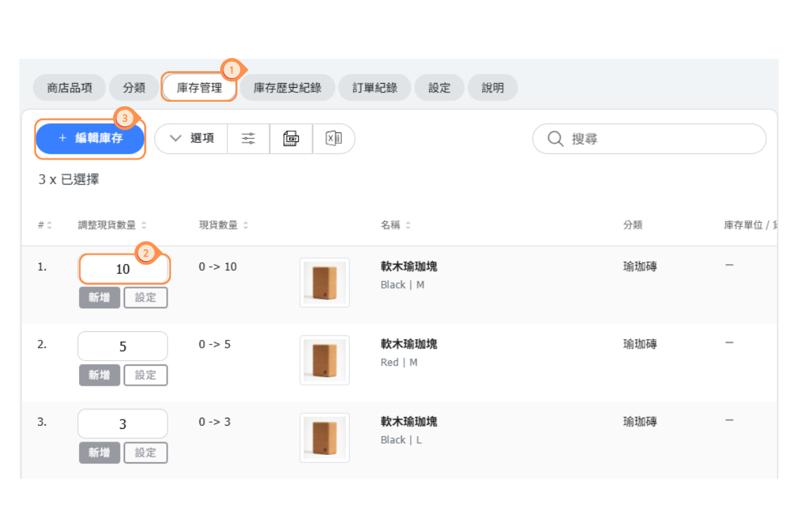Click the 編輯庫存 button
798x532 pixels.
coord(90,138)
